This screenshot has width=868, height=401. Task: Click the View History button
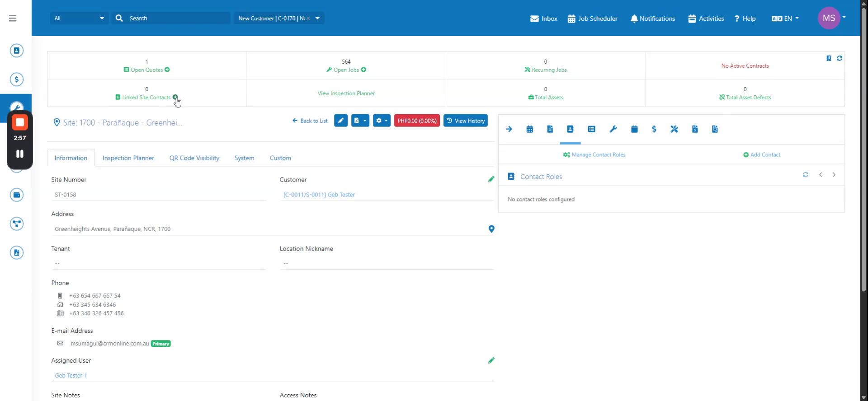coord(466,121)
